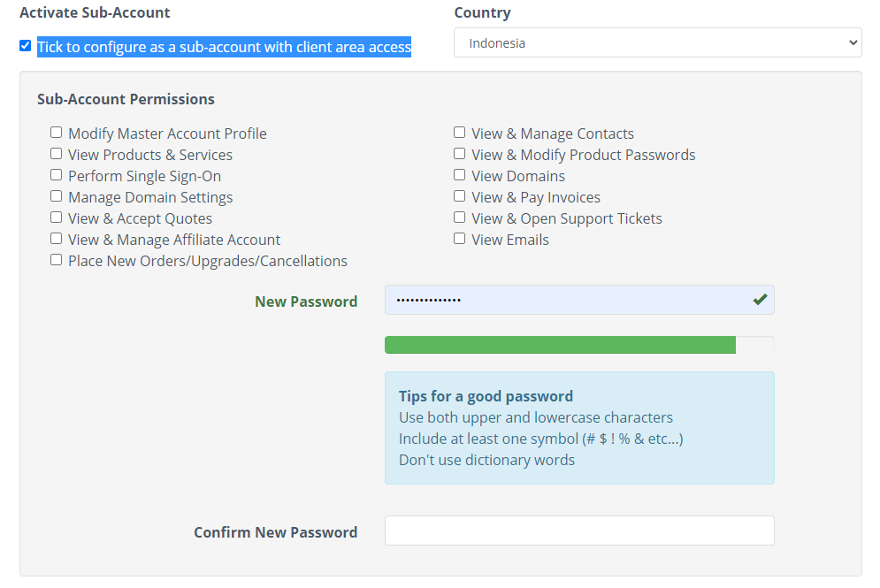Enable Manage Domain Settings permission
880x588 pixels.
(x=57, y=196)
